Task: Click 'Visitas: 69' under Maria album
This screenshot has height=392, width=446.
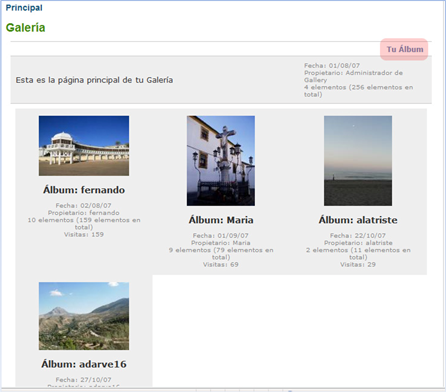Action: 221,265
